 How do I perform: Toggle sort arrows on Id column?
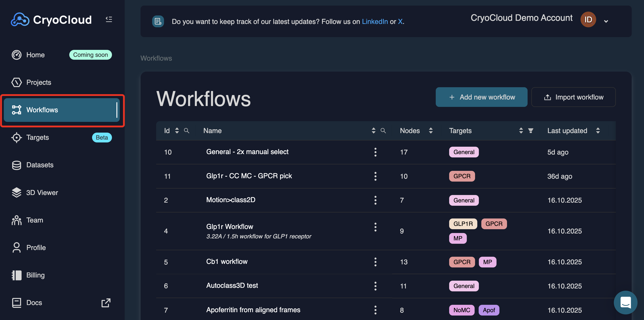[177, 131]
